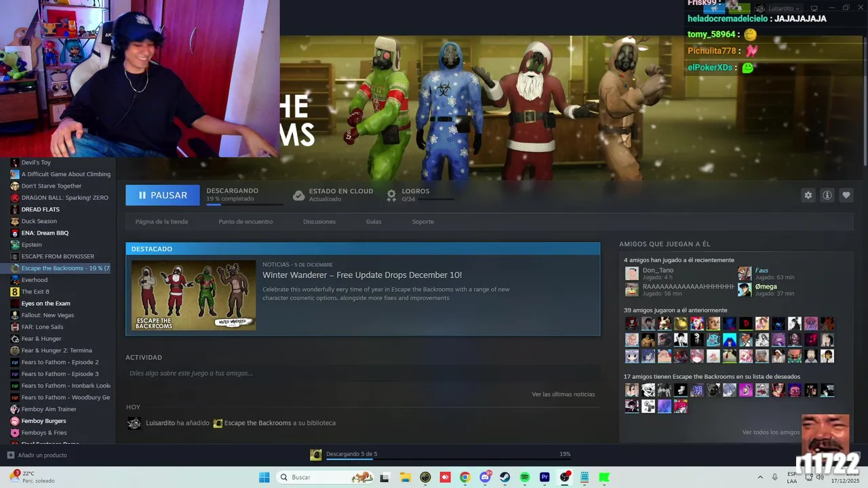Open Don_Tano's friend avatar
The image size is (868, 488).
(632, 274)
